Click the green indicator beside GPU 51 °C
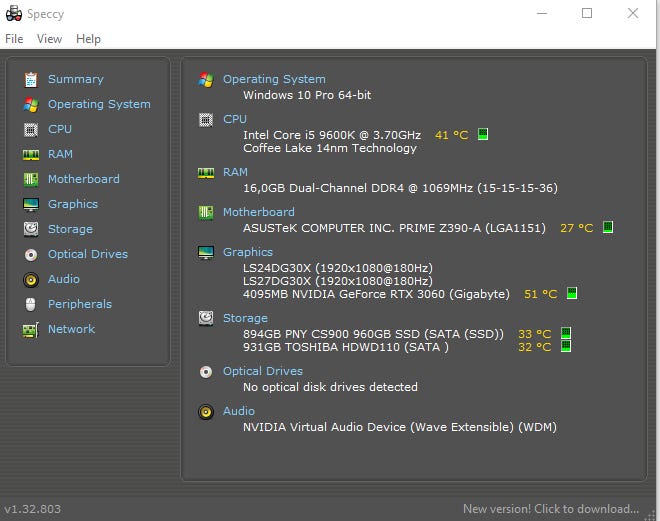The height and width of the screenshot is (521, 660). point(572,293)
